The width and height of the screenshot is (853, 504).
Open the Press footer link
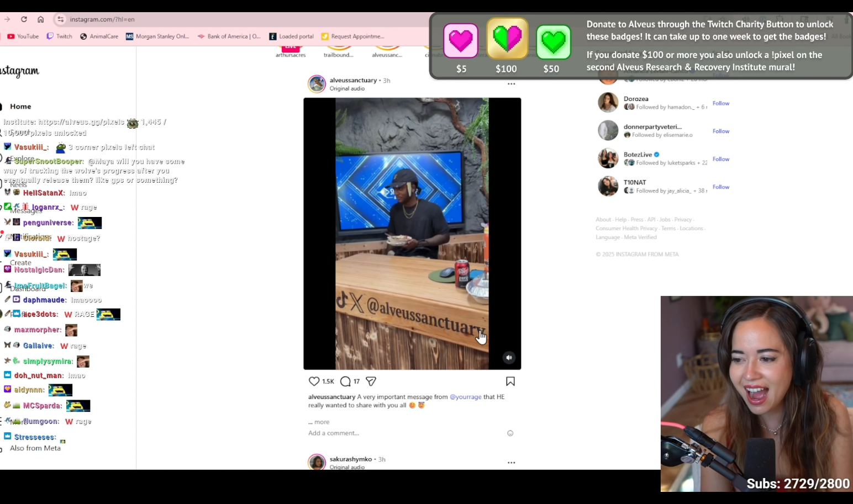pyautogui.click(x=637, y=220)
